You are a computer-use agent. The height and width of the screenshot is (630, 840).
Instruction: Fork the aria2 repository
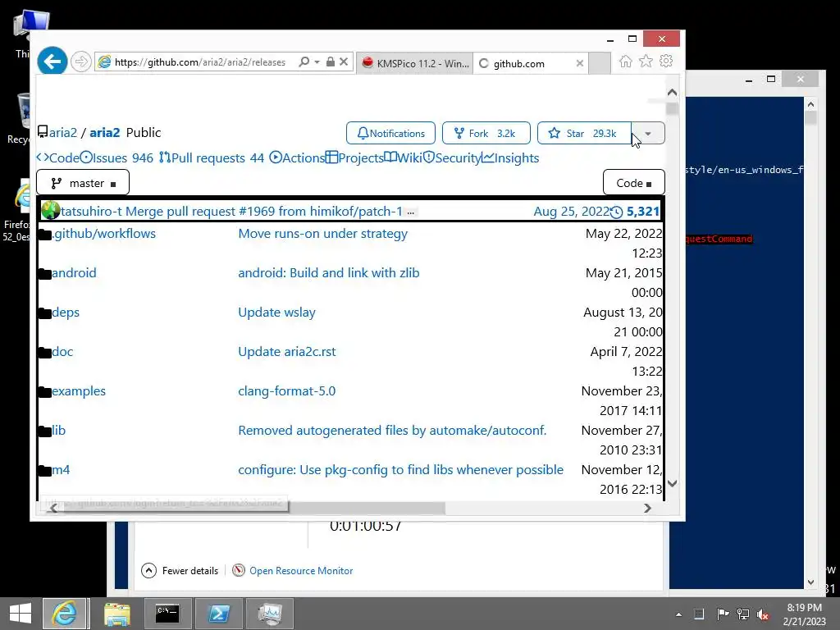click(x=486, y=133)
